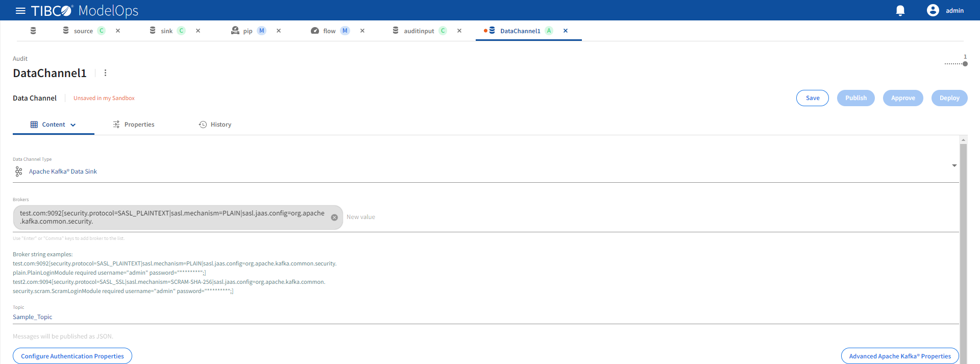
Task: Close the DataChannel1 tab
Action: [566, 31]
